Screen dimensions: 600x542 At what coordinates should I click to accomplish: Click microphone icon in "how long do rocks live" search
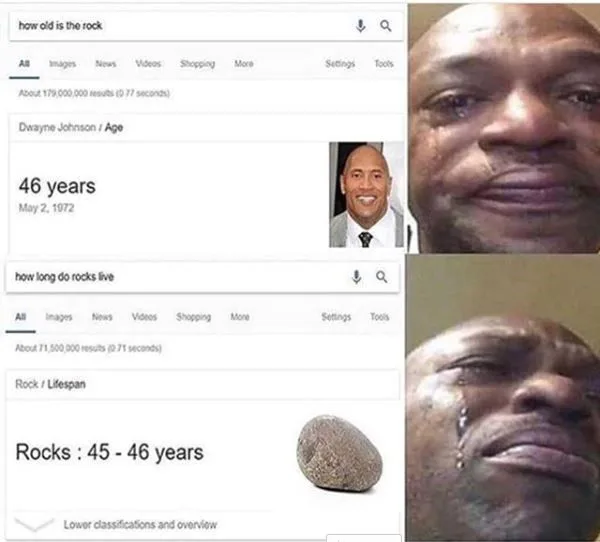click(357, 277)
